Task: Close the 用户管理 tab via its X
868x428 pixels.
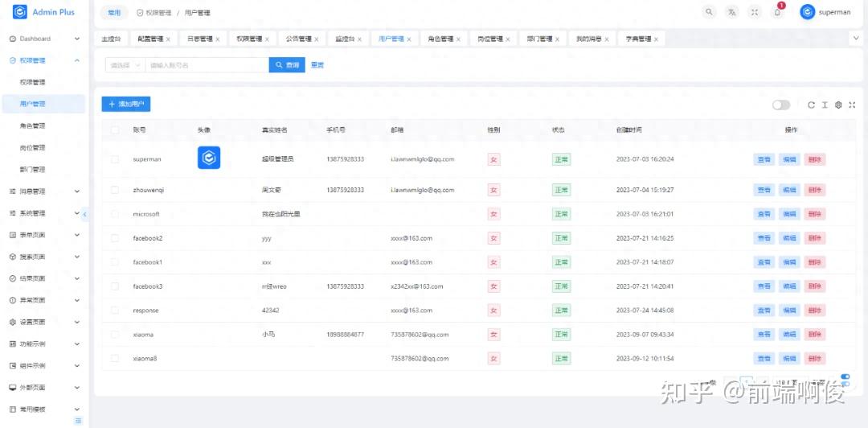Action: coord(409,39)
